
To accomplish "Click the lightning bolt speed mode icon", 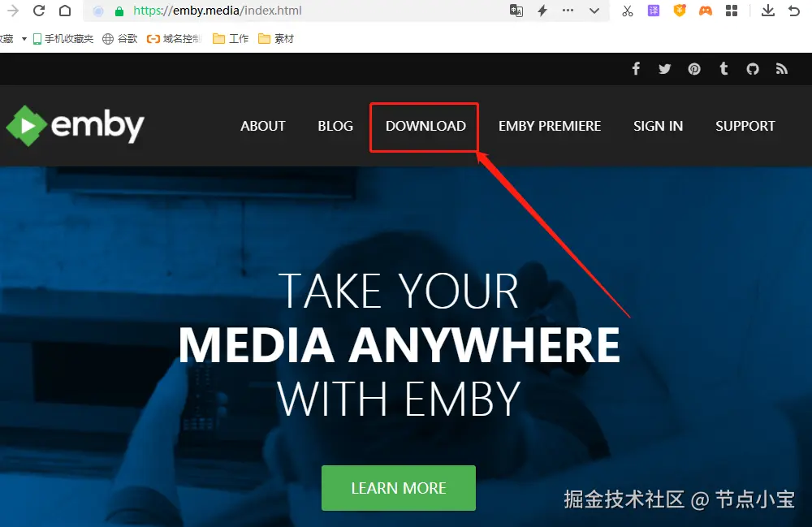I will pyautogui.click(x=542, y=11).
